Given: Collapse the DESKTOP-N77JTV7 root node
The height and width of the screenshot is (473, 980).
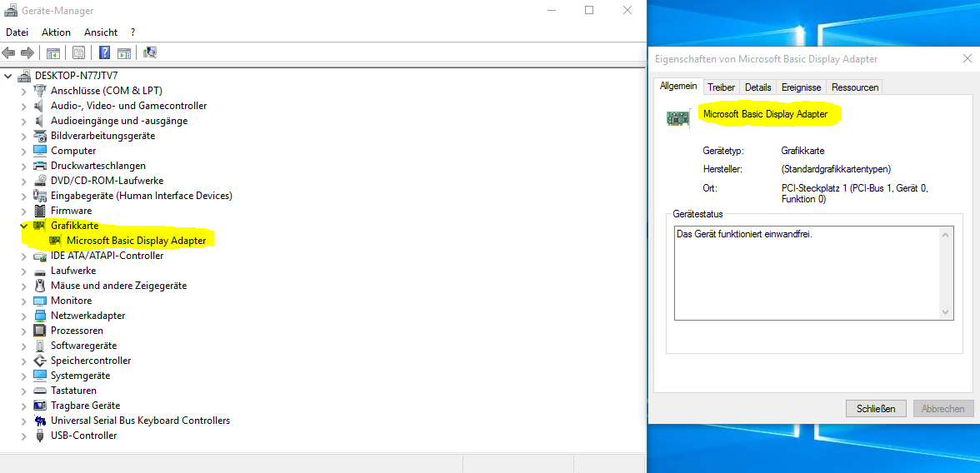Looking at the screenshot, I should (8, 77).
